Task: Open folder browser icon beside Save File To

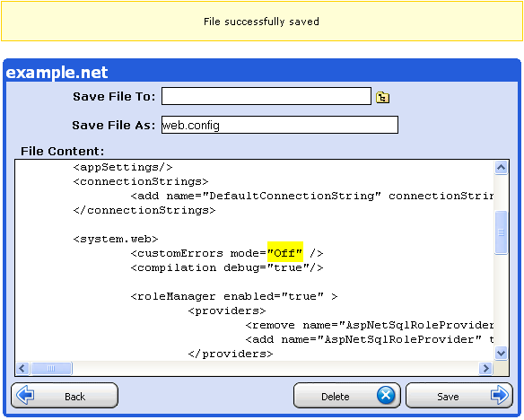Action: tap(382, 97)
